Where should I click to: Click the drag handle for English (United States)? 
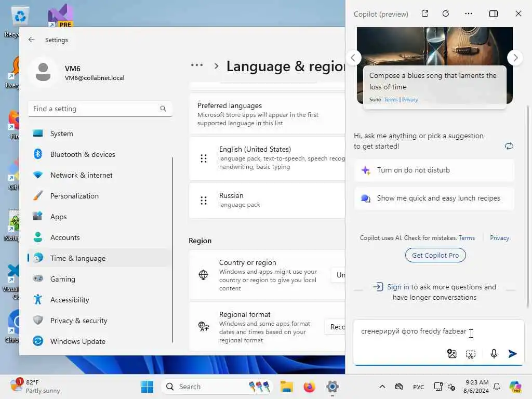(204, 158)
